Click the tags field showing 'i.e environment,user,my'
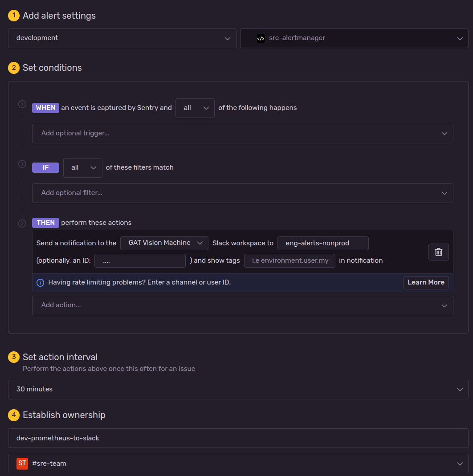The width and height of the screenshot is (473, 476). (x=290, y=260)
